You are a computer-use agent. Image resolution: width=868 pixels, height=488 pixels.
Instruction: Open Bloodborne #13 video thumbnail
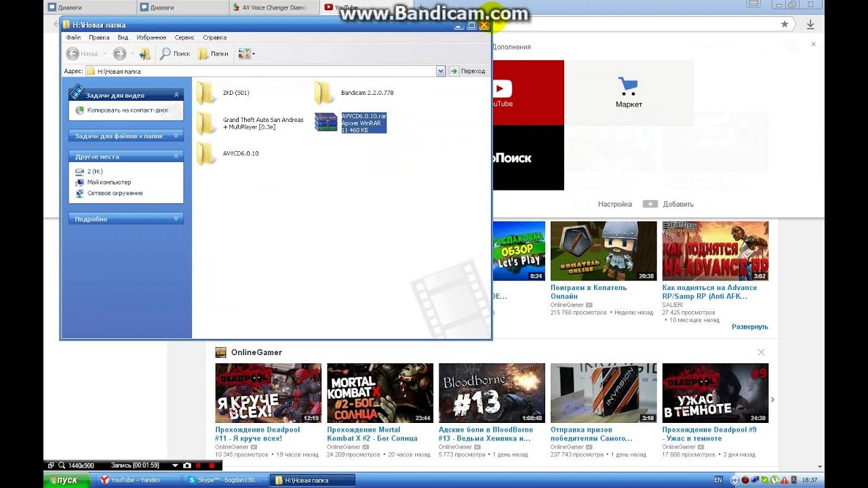pyautogui.click(x=492, y=393)
